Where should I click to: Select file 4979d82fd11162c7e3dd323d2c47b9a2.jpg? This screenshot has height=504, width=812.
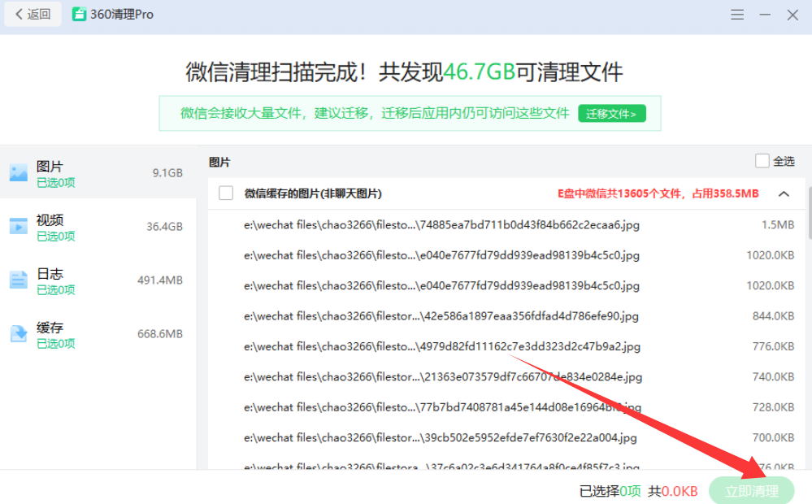pyautogui.click(x=441, y=346)
